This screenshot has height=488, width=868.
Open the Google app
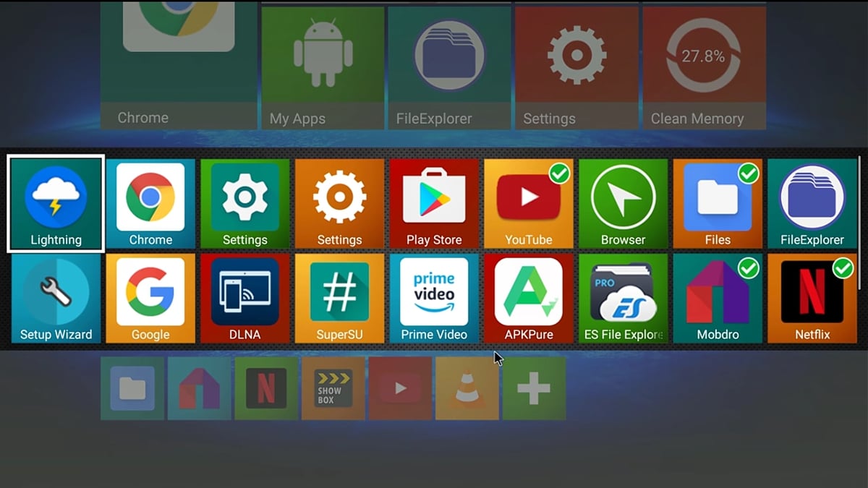pyautogui.click(x=150, y=298)
